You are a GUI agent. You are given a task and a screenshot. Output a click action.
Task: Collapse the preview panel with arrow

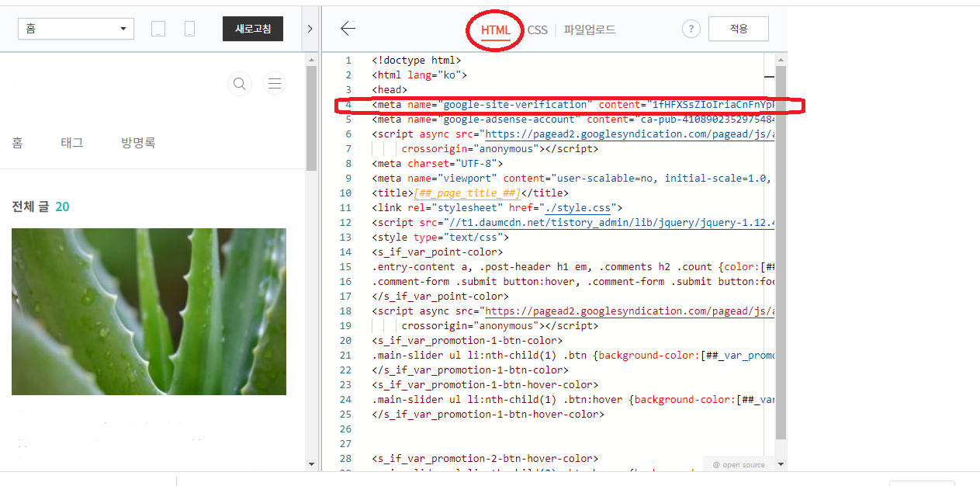point(310,29)
